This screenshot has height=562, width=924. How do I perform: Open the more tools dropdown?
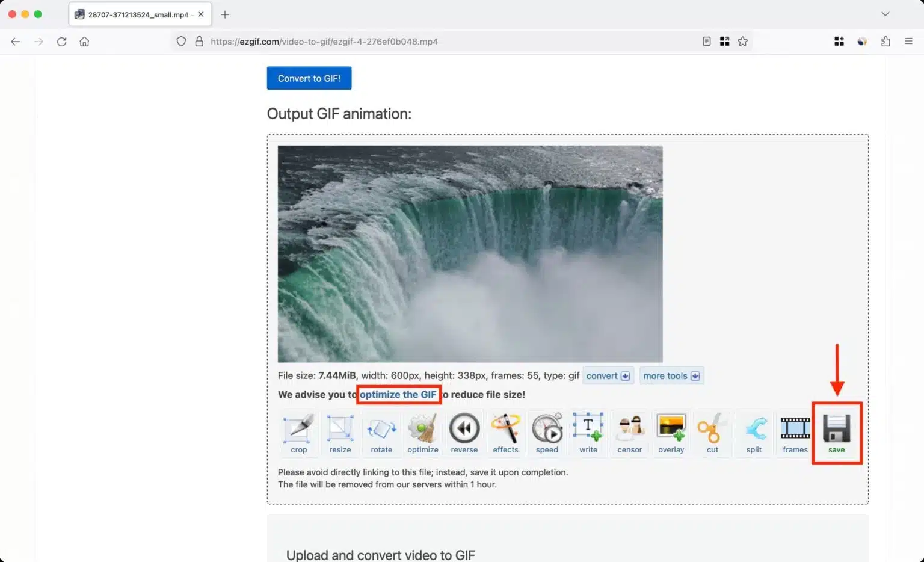click(671, 375)
